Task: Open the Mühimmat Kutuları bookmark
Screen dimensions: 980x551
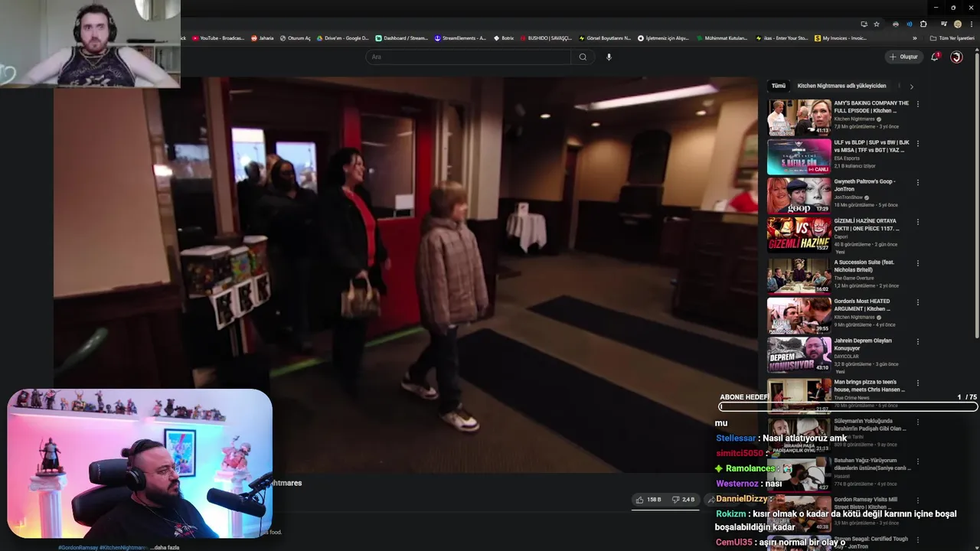Action: pyautogui.click(x=721, y=37)
